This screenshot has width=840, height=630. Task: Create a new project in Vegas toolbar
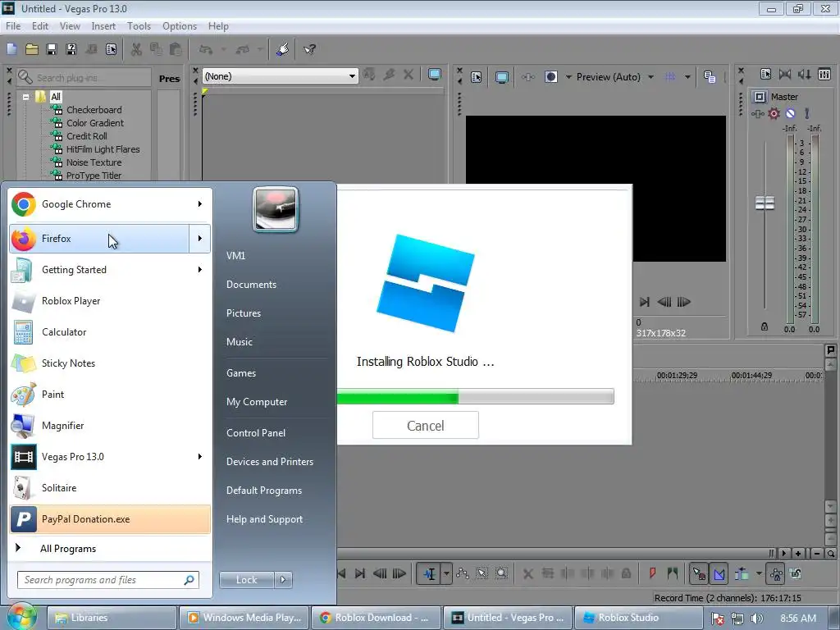pos(11,49)
